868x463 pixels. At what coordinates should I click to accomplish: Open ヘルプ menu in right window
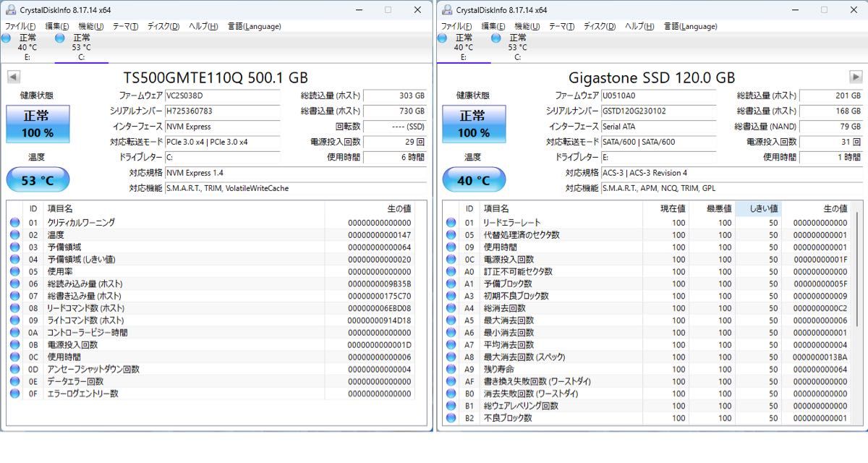[x=639, y=26]
